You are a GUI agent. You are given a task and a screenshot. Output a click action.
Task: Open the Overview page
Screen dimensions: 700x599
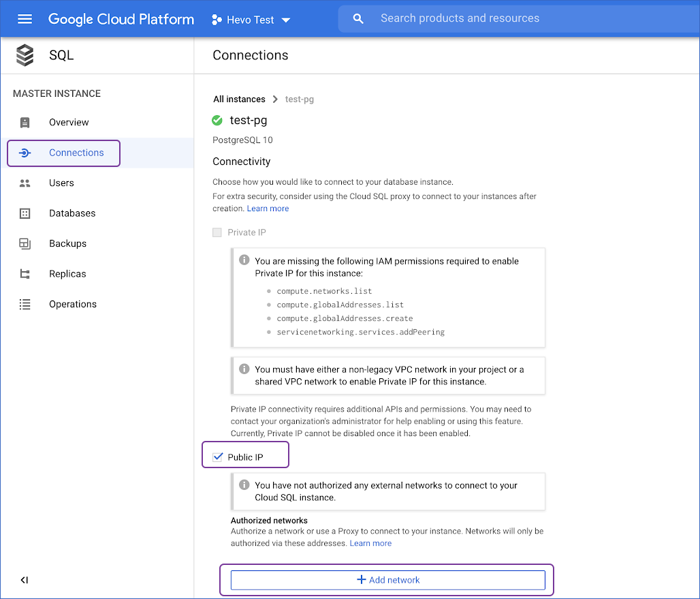(69, 123)
